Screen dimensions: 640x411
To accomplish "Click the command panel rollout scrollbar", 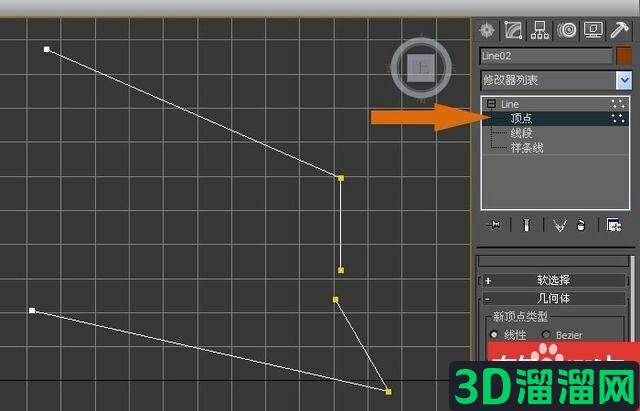I will [x=633, y=298].
